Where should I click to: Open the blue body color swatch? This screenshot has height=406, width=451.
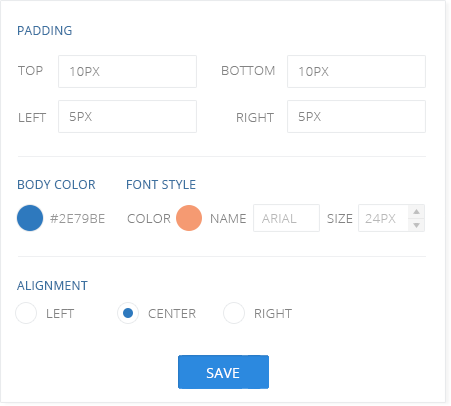tap(30, 218)
